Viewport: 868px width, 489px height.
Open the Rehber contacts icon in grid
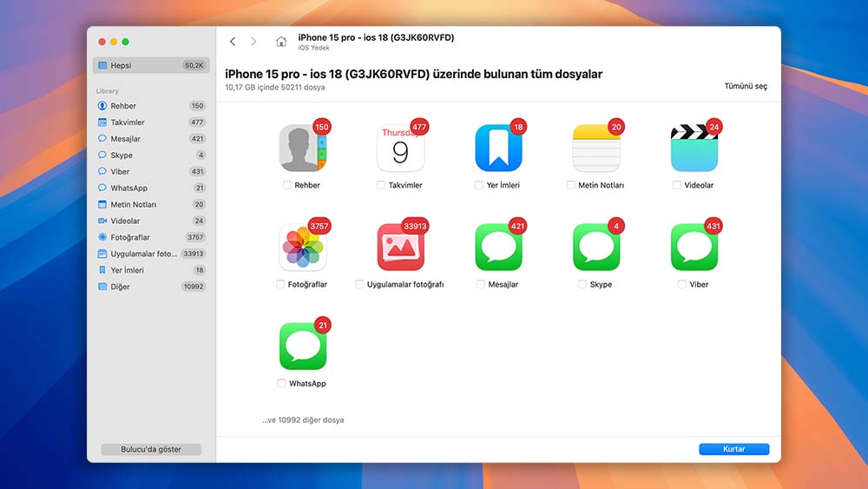tap(302, 148)
